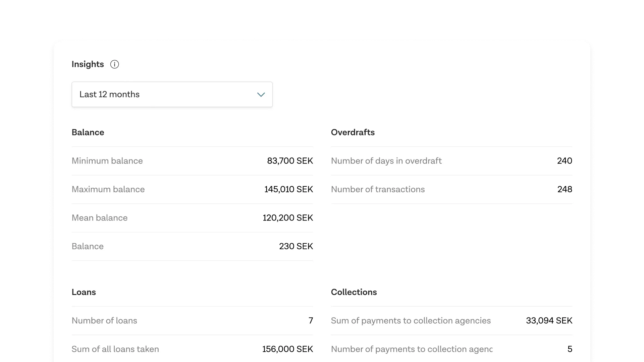Click the dropdown chevron arrow
Viewport: 644px width, 362px height.
pyautogui.click(x=261, y=95)
